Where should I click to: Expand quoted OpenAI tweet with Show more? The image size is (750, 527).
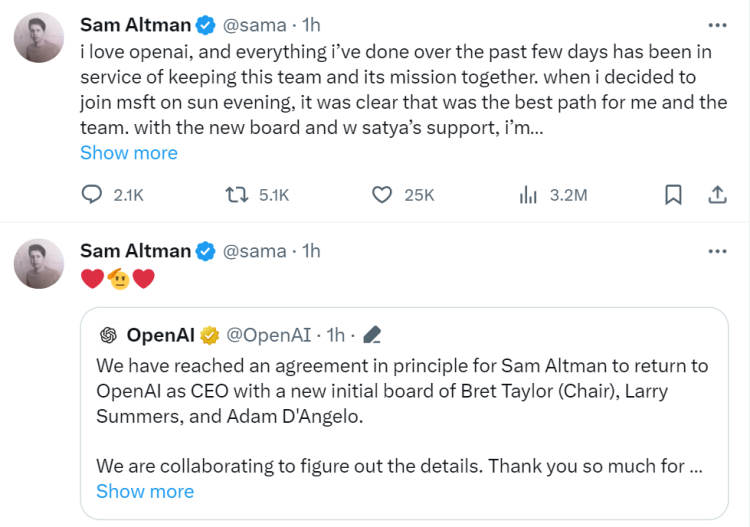[x=145, y=491]
